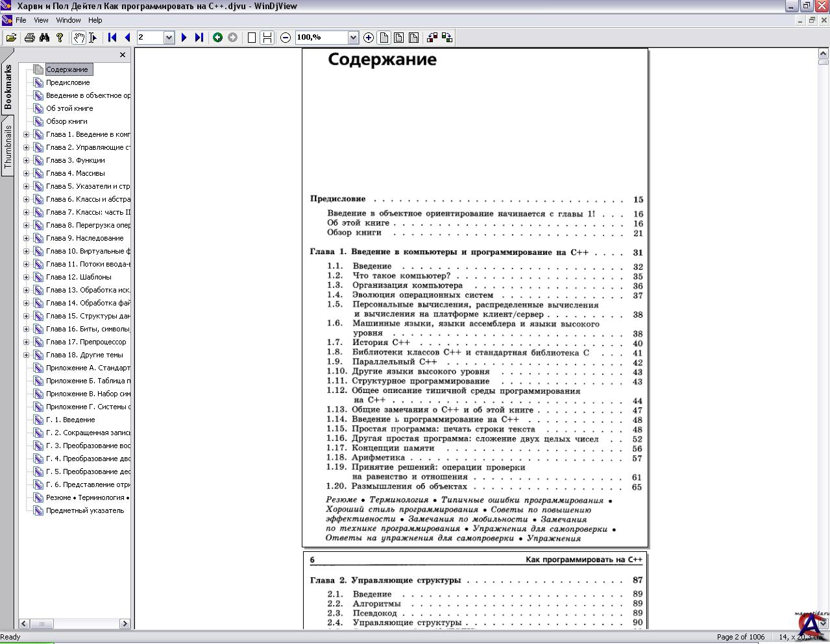
Task: Switch to the Thumbnails tab
Action: pyautogui.click(x=8, y=147)
